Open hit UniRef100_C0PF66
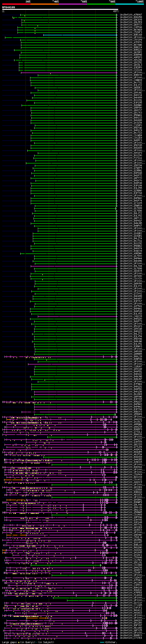Image resolution: width=146 pixels, height=644 pixels. click(131, 27)
